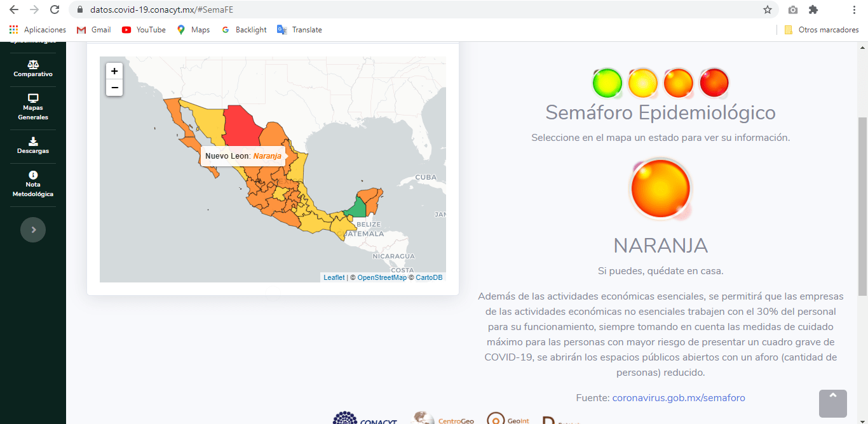
Task: Open the Leaflet attribution link
Action: coord(334,277)
